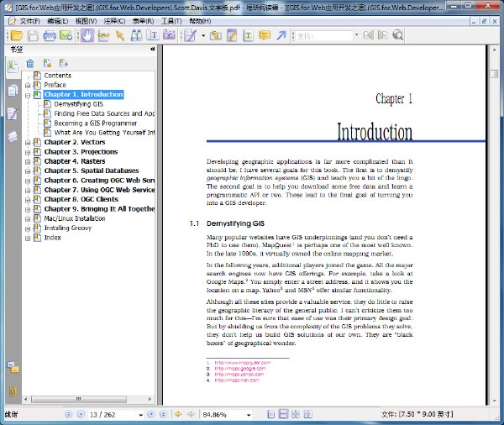Switch to single page layout
The image size is (504, 425).
[x=271, y=414]
